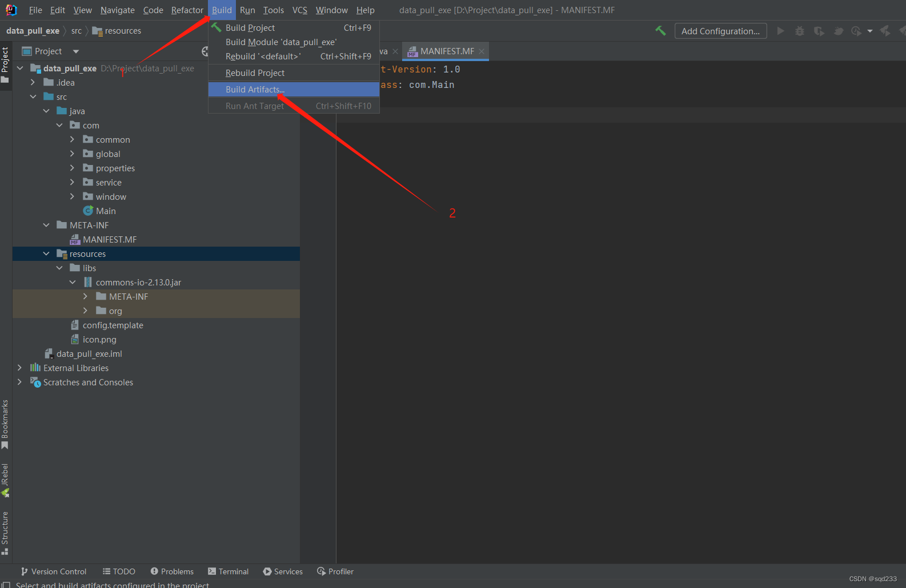Image resolution: width=906 pixels, height=588 pixels.
Task: Open the Terminal tool window
Action: 228,571
